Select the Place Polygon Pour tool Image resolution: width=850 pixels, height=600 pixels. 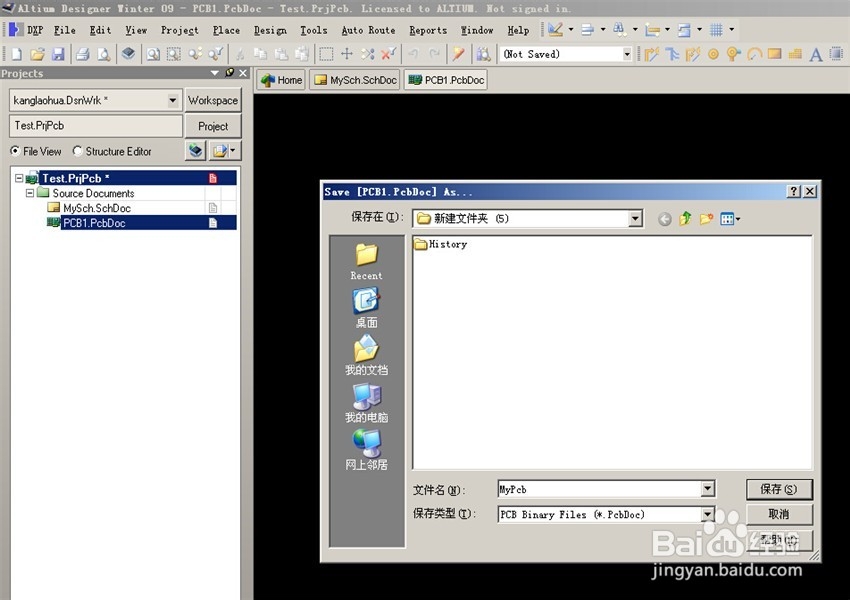pos(795,54)
